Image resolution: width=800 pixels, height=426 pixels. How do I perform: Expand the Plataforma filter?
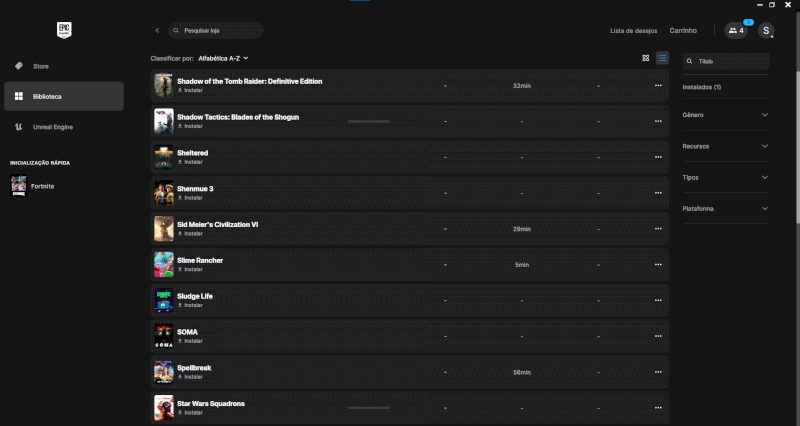tap(726, 208)
